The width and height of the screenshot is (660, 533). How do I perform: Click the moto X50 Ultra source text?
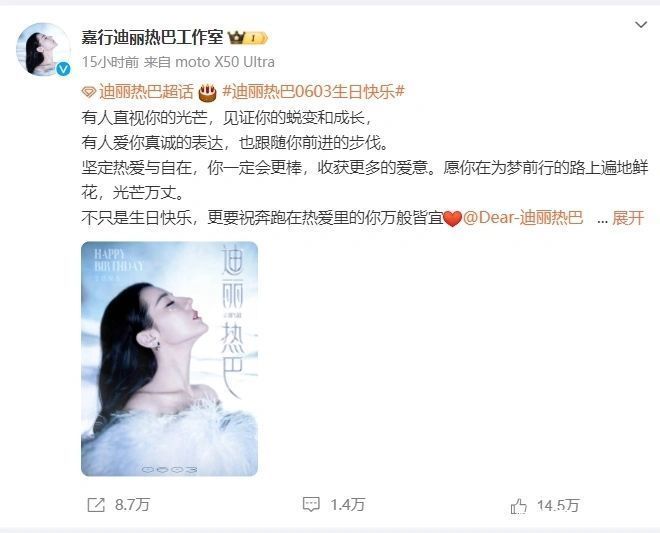[x=225, y=62]
